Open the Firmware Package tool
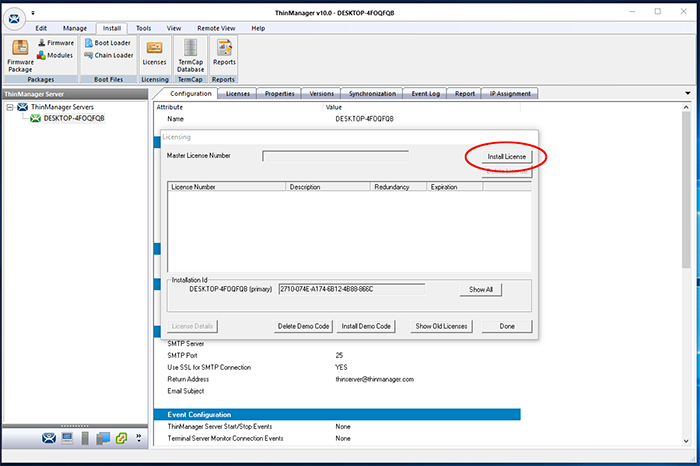Screen dimensions: 700x466 (20, 56)
